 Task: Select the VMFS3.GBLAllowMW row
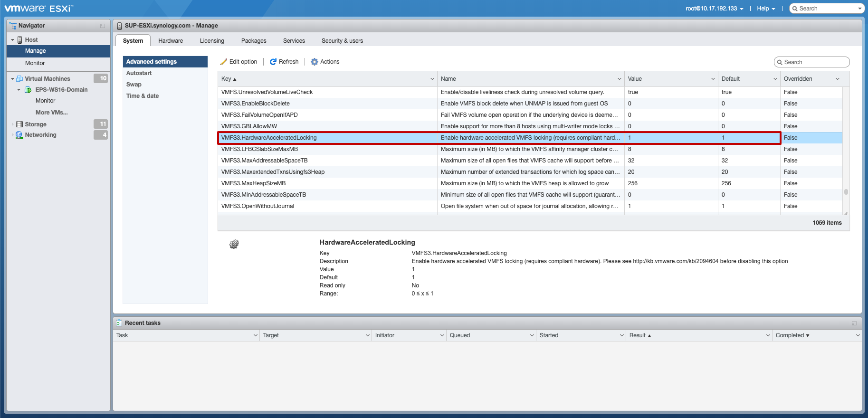[530, 126]
